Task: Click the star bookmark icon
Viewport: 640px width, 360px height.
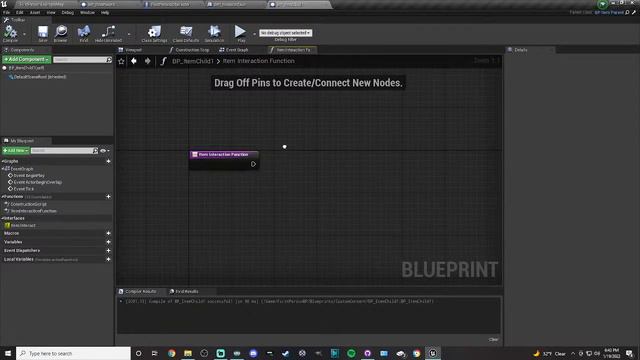Action: (121, 61)
